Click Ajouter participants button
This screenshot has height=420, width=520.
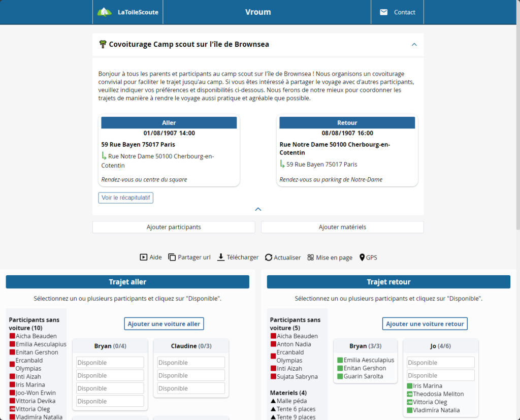click(174, 227)
